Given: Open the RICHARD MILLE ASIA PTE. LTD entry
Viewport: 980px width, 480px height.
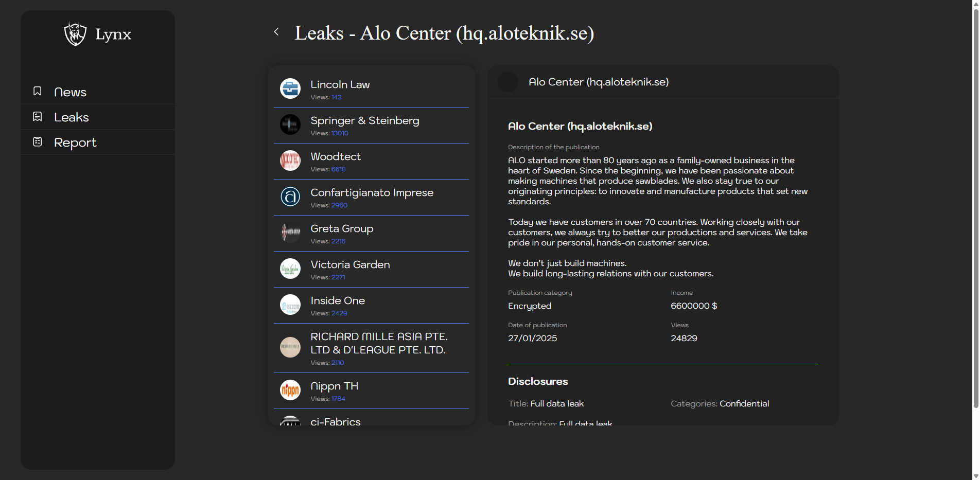Looking at the screenshot, I should click(x=379, y=343).
